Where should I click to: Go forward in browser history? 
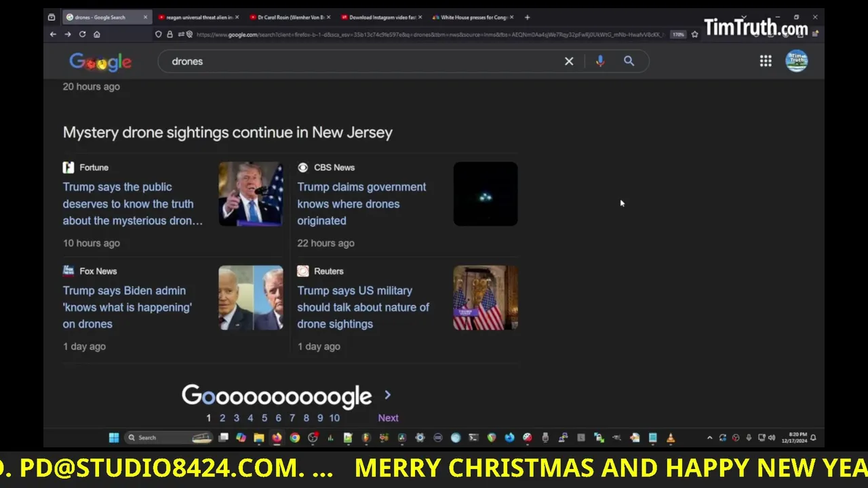[x=68, y=34]
